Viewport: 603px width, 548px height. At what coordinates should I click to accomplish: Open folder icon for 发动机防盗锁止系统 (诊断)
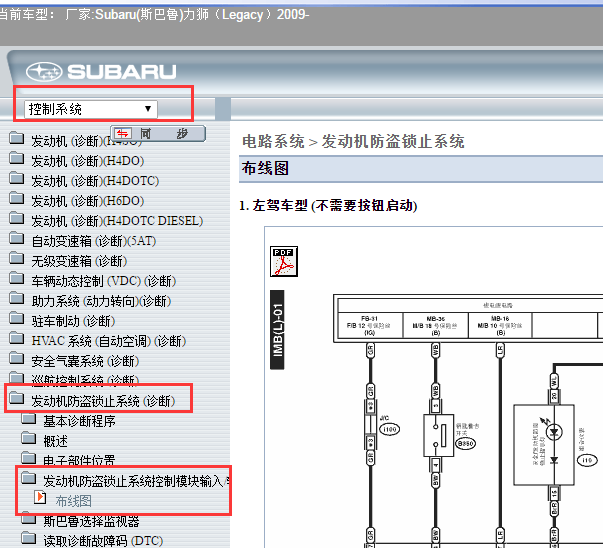17,398
